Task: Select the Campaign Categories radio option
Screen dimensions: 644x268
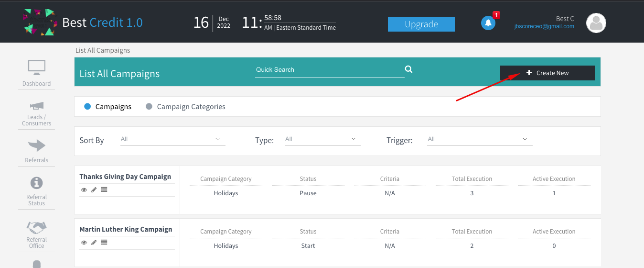Action: tap(149, 107)
